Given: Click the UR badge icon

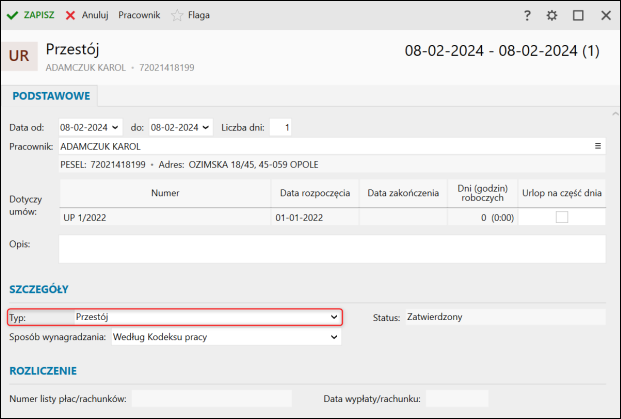Looking at the screenshot, I should pyautogui.click(x=19, y=56).
